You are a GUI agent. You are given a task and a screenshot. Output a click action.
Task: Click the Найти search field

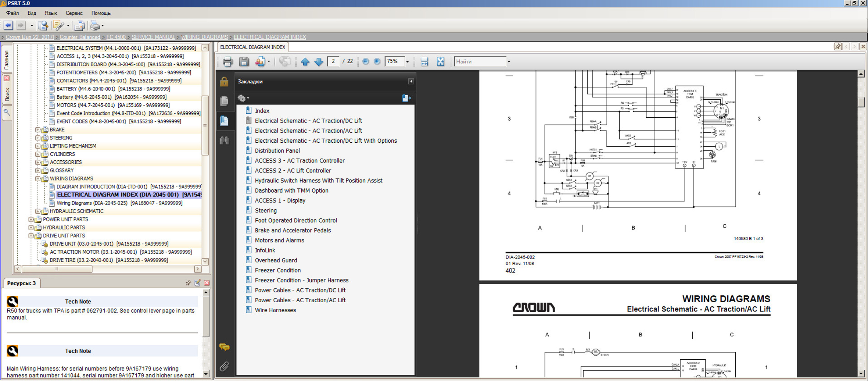click(x=480, y=61)
